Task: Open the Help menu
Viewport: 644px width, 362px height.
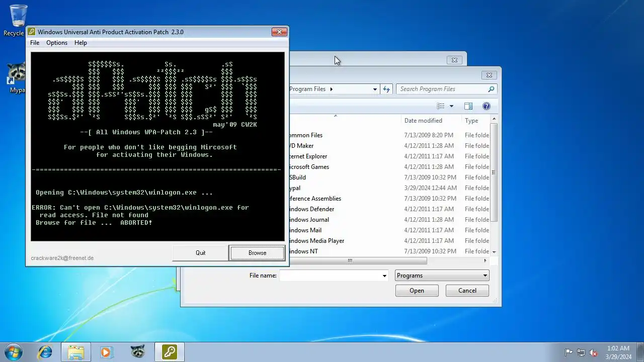Action: [x=80, y=43]
